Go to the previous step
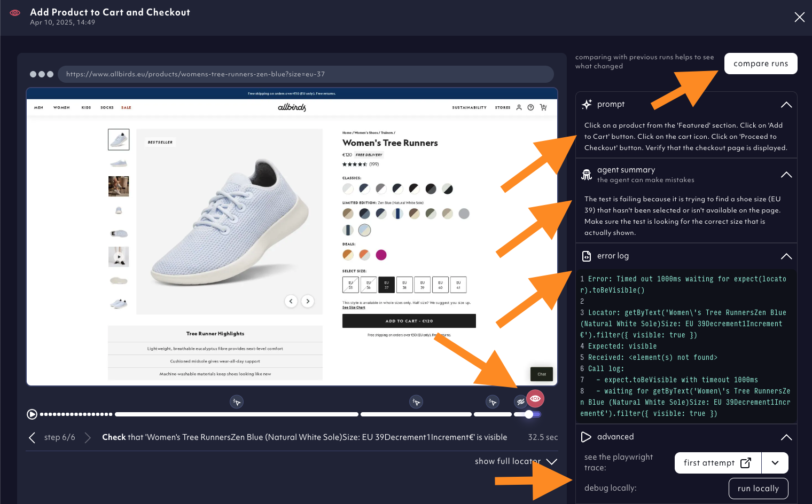 tap(32, 438)
